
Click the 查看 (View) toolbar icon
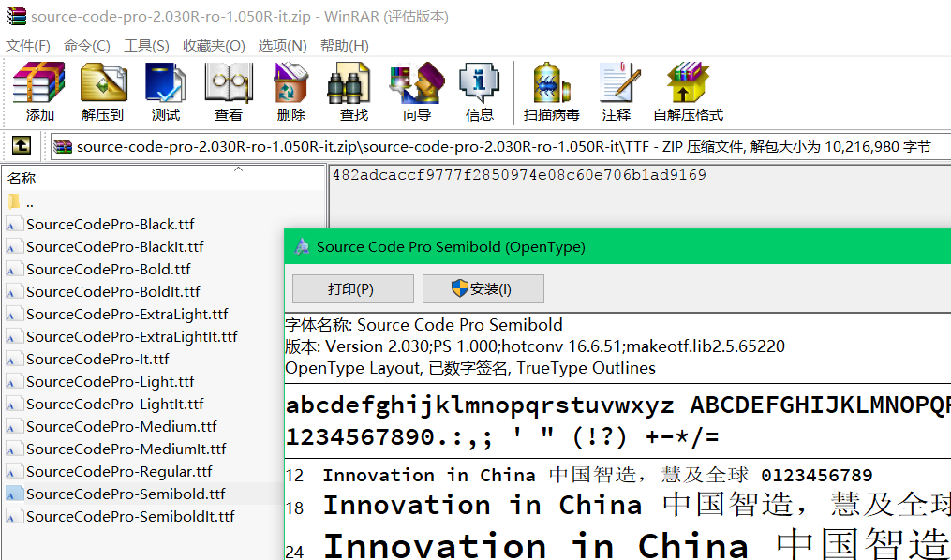tap(228, 81)
